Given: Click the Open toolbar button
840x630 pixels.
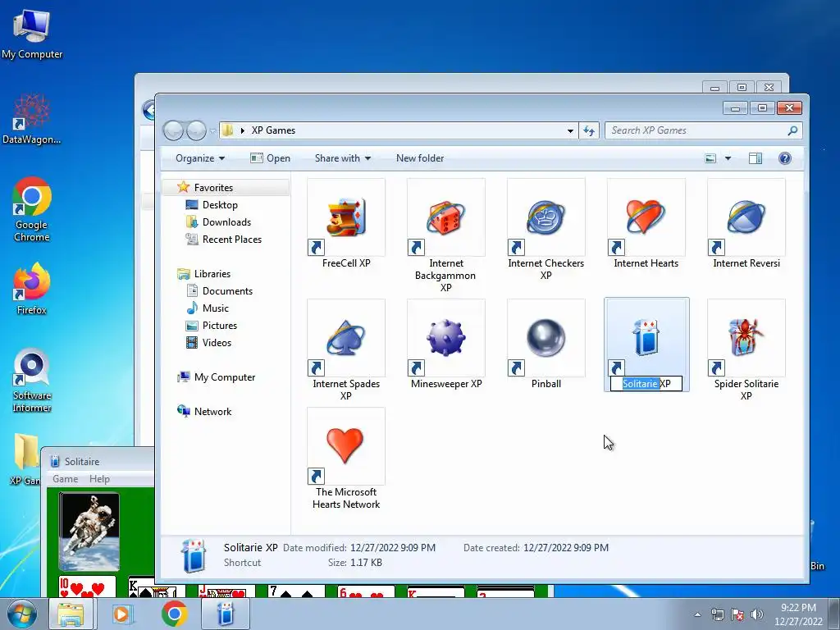Looking at the screenshot, I should point(271,158).
